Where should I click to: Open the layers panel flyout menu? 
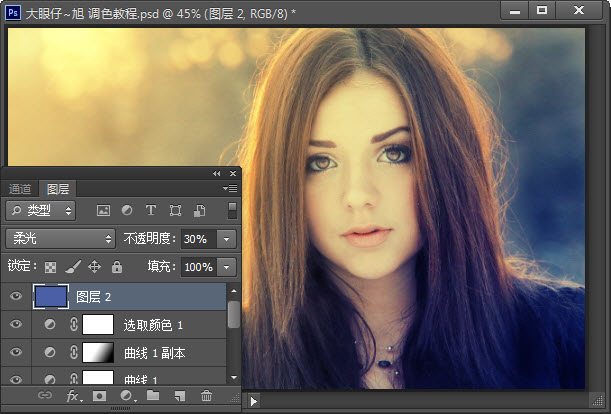pyautogui.click(x=230, y=188)
